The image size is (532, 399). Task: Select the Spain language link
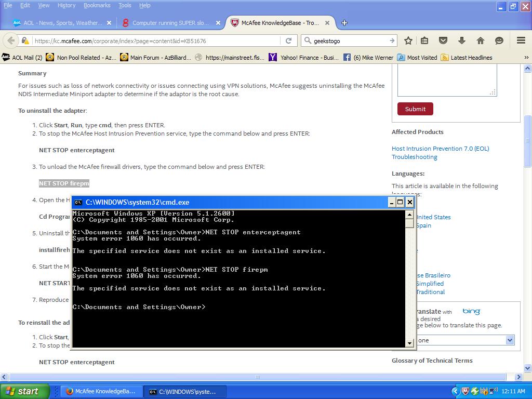(424, 225)
